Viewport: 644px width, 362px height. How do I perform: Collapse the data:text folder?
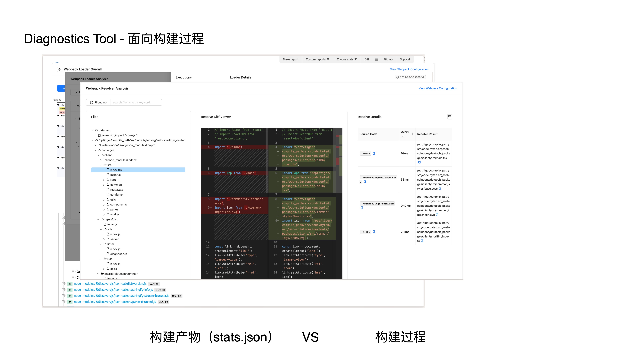(92, 130)
